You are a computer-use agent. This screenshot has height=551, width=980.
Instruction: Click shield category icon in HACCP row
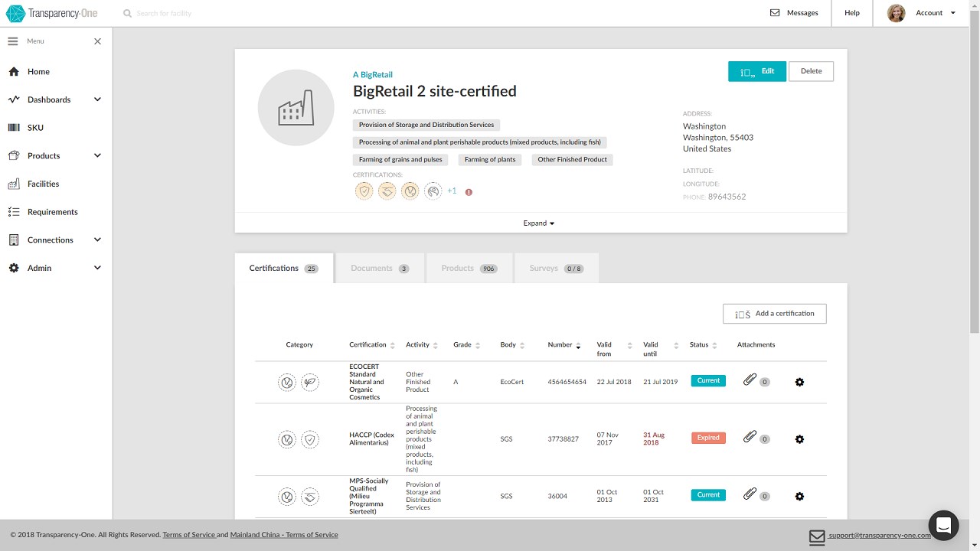coord(310,439)
